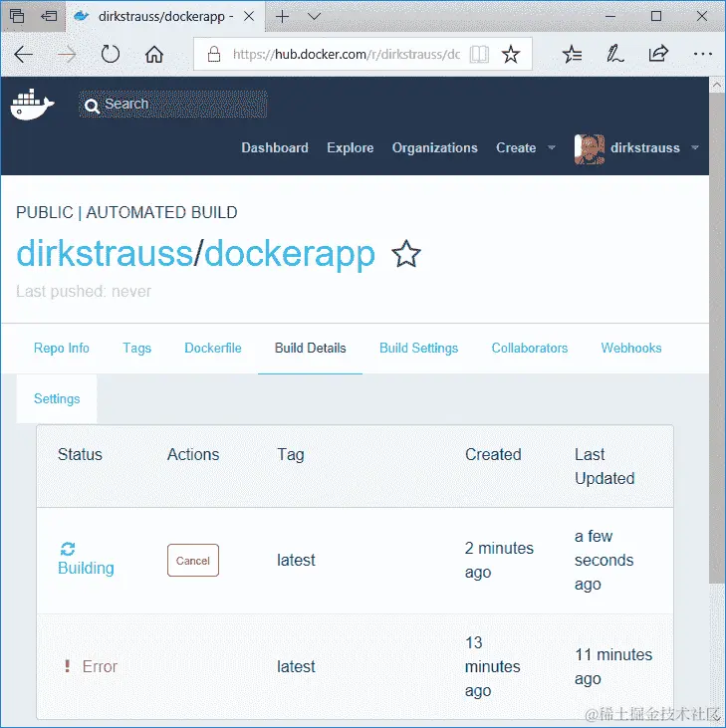Click the Last Updated column header

pos(605,466)
